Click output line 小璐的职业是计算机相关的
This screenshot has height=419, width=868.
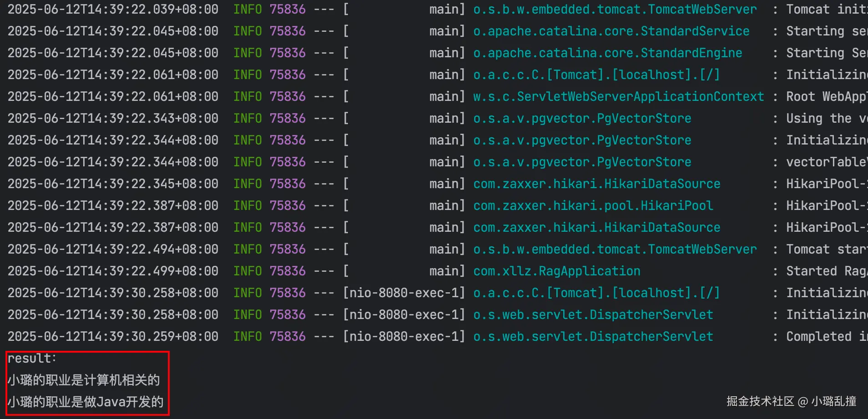[x=84, y=380]
